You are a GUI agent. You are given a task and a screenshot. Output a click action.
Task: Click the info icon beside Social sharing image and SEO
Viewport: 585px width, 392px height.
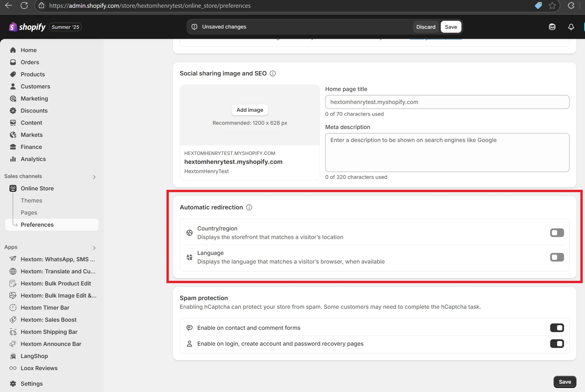pos(273,73)
